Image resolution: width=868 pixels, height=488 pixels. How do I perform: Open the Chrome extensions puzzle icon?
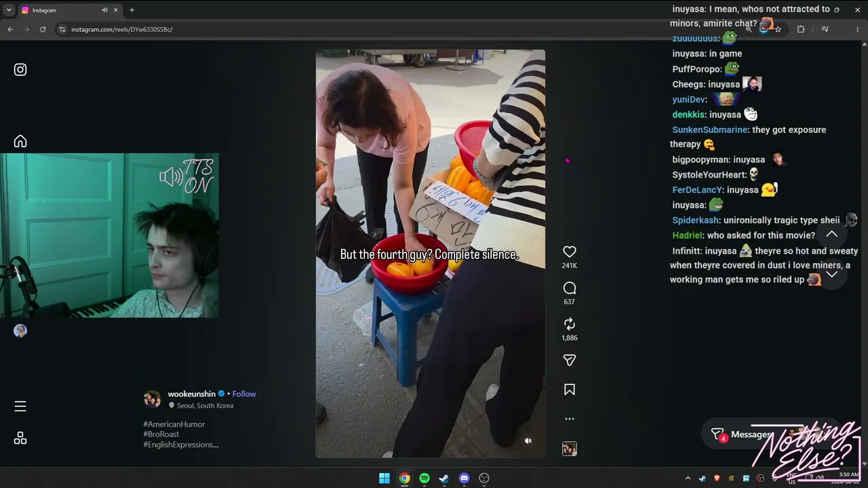[801, 29]
